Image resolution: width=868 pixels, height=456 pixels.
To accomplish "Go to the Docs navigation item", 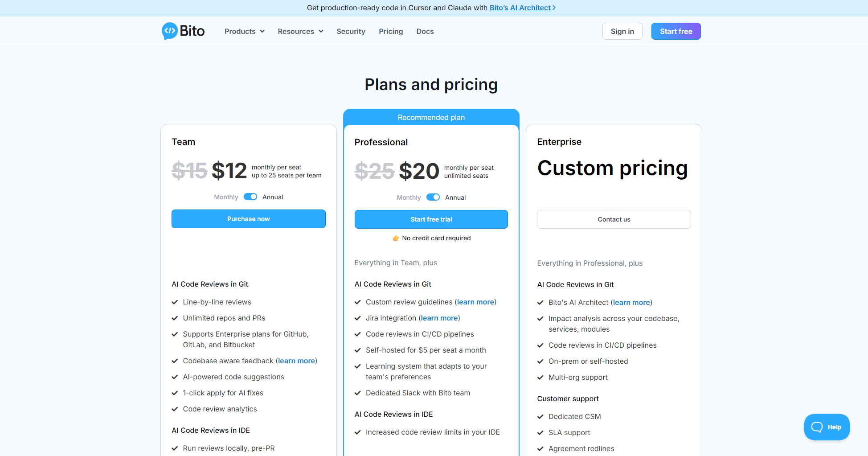I will tap(425, 31).
